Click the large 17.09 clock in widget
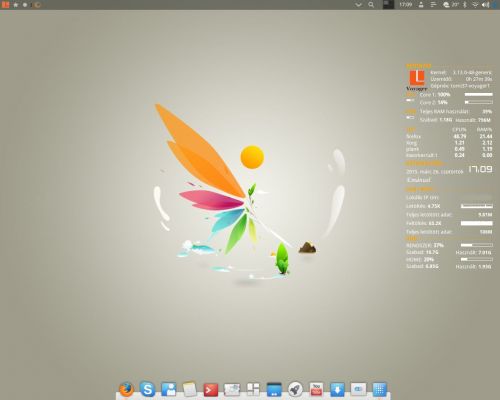Image resolution: width=500 pixels, height=400 pixels. coord(480,169)
